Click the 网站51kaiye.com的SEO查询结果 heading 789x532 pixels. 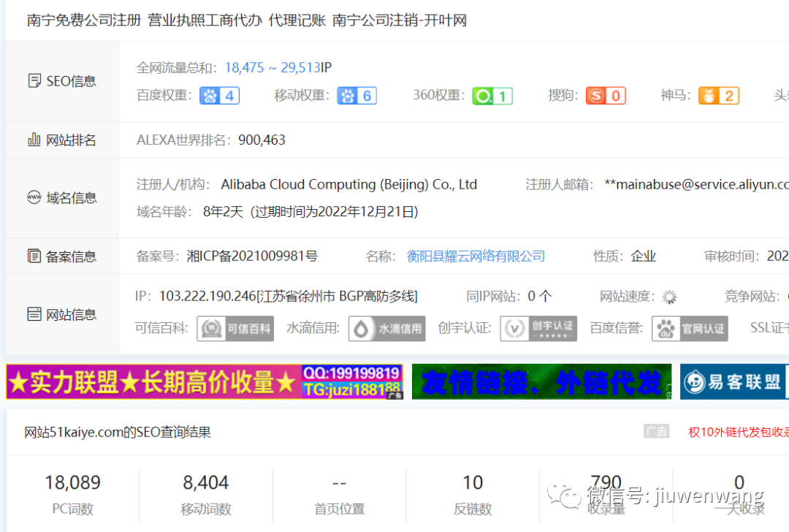(118, 433)
